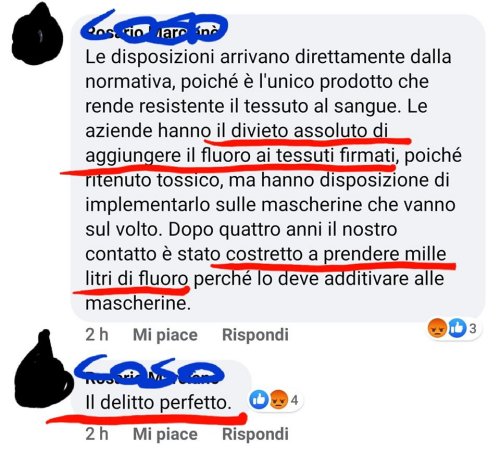The height and width of the screenshot is (454, 500).
Task: Click the blue thumbs-up icon beside count 3
Action: pyautogui.click(x=457, y=328)
